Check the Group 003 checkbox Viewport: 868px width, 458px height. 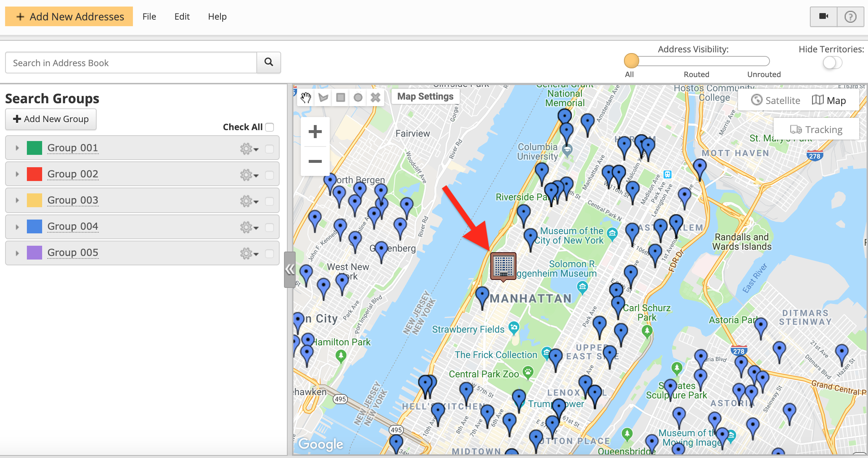[269, 201]
